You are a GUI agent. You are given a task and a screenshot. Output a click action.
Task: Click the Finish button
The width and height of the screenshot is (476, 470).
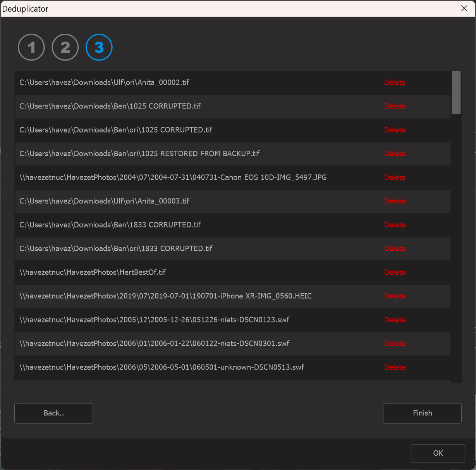point(422,413)
